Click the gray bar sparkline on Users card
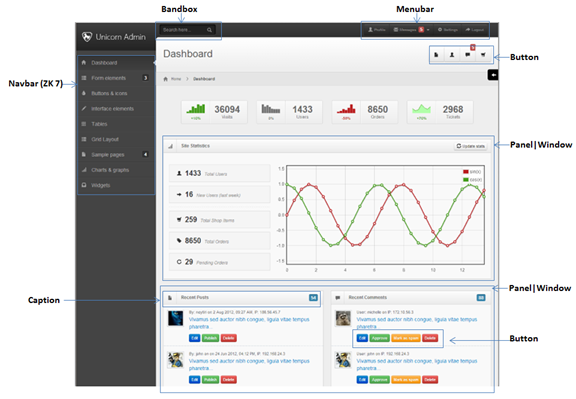 [271, 108]
